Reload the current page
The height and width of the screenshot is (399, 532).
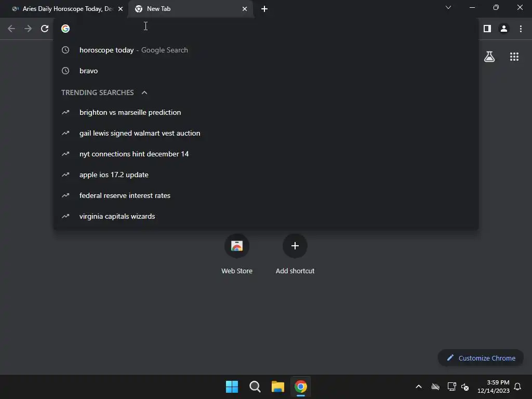coord(45,29)
